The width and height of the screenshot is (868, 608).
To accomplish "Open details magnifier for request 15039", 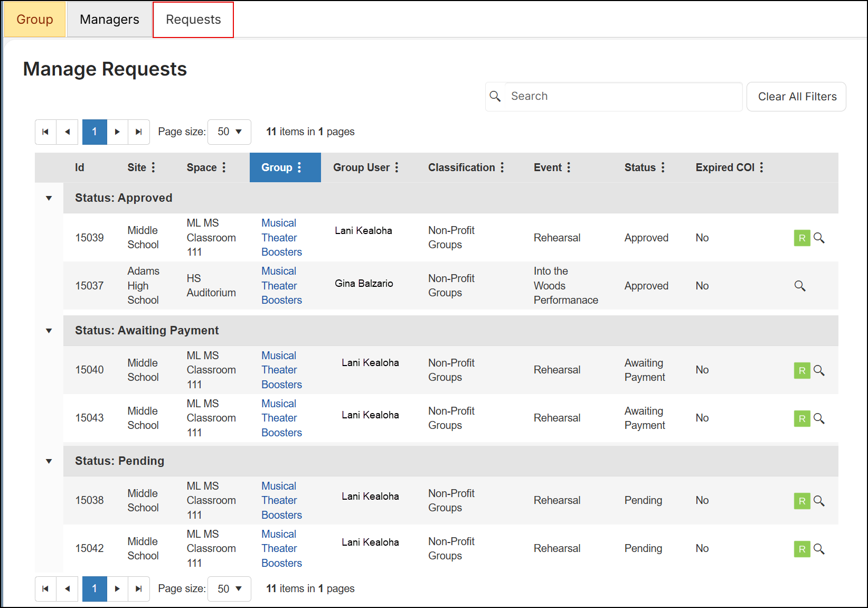I will click(x=819, y=238).
